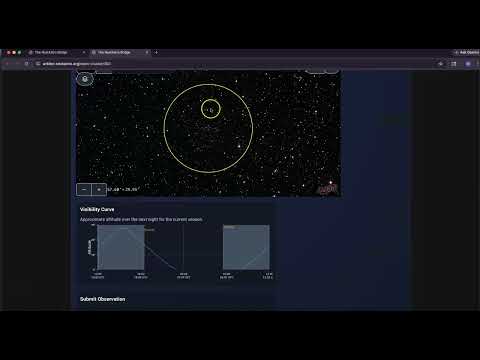Viewport: 480px width, 360px height.
Task: Click the Visibility Curve heading
Action: 97,209
